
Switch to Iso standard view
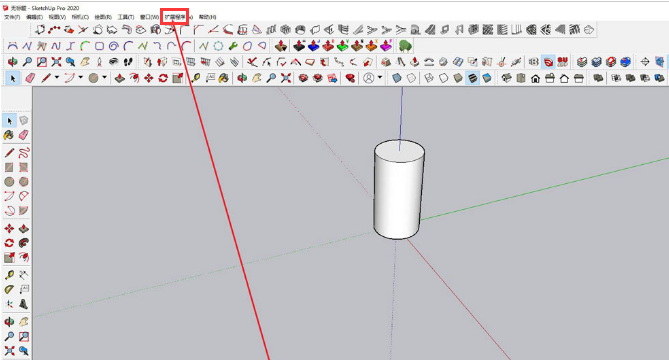pyautogui.click(x=506, y=78)
